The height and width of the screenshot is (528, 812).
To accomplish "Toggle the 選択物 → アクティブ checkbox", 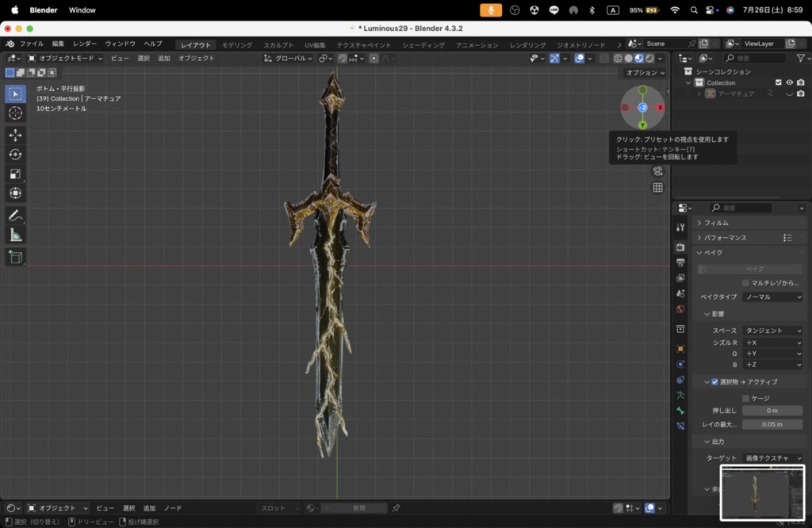I will (x=715, y=382).
